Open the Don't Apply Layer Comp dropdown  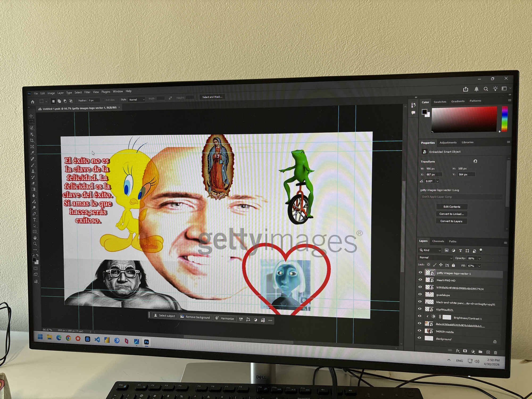461,197
